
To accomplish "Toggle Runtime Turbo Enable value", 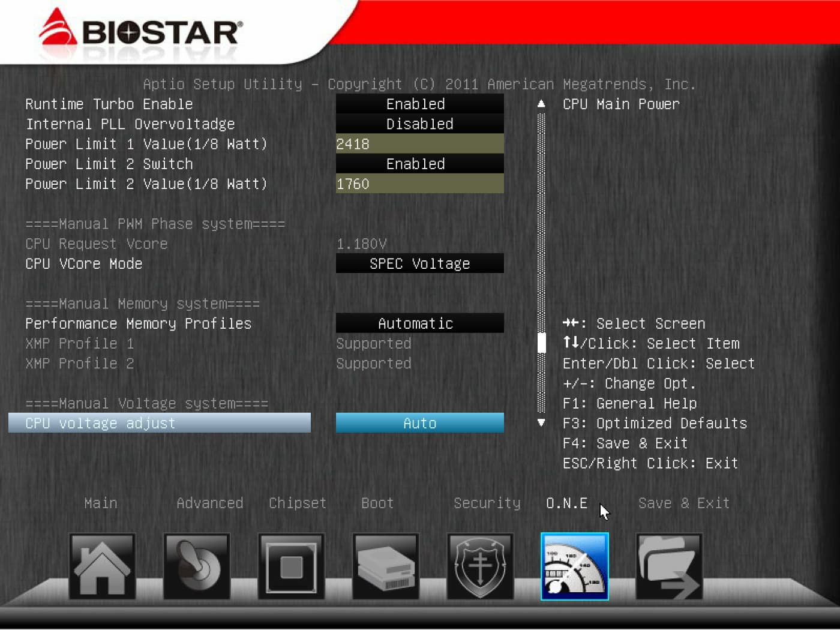I will pyautogui.click(x=420, y=104).
